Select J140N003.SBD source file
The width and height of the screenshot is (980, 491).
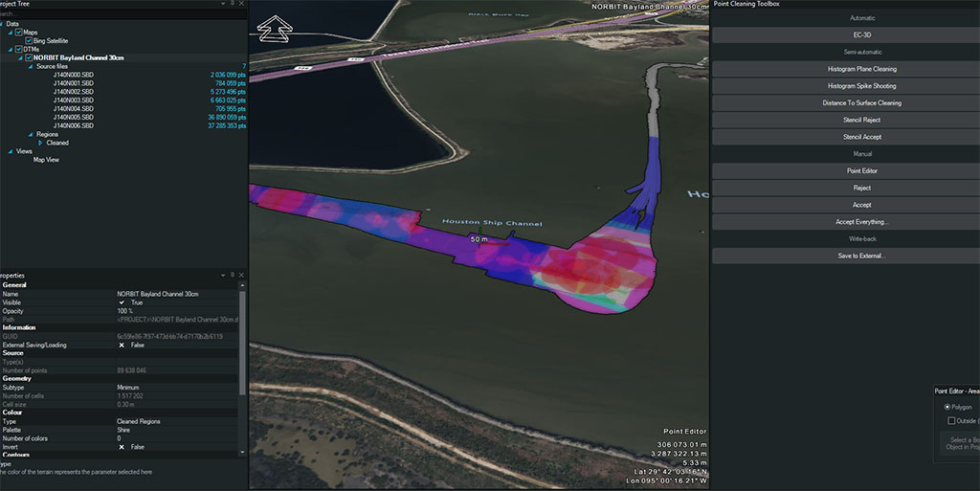(73, 100)
